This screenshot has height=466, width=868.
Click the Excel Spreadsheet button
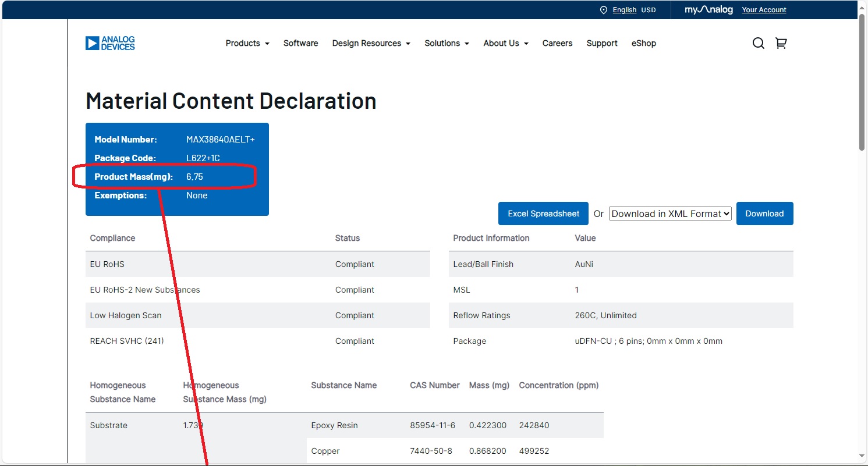tap(543, 214)
